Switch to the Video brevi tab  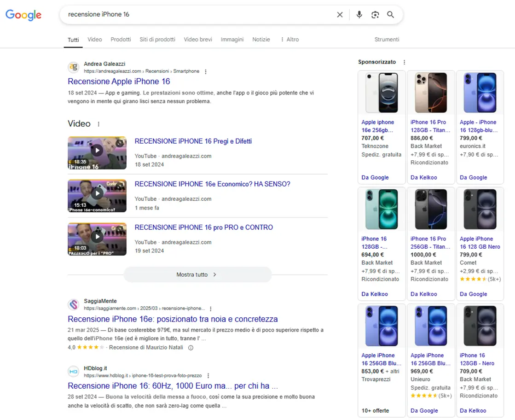tap(198, 40)
